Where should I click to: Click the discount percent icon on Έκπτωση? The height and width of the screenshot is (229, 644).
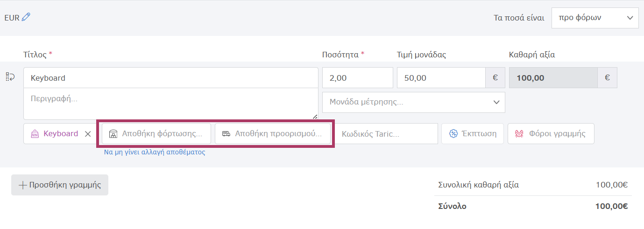tap(453, 134)
